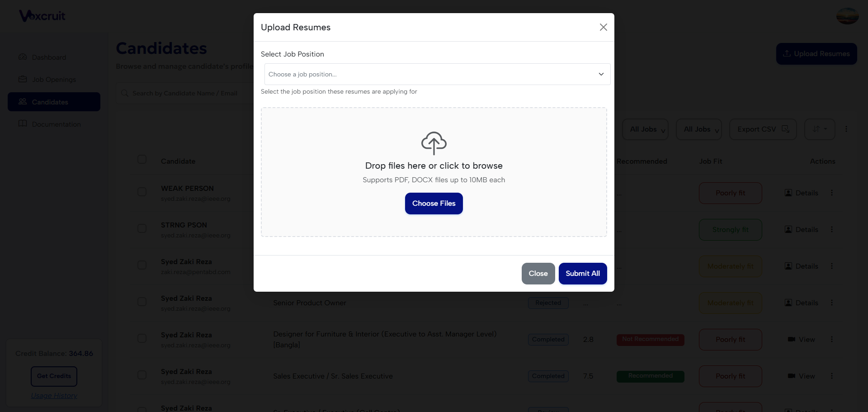Viewport: 868px width, 412px height.
Task: Open Details for WEAK PERSON
Action: click(802, 193)
